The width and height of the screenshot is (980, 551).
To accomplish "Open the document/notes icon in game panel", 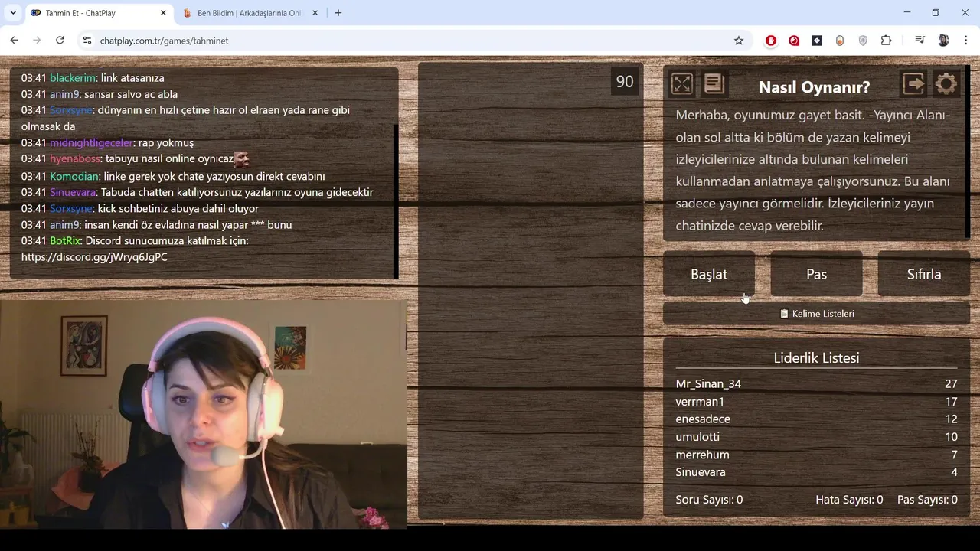I will pos(714,83).
